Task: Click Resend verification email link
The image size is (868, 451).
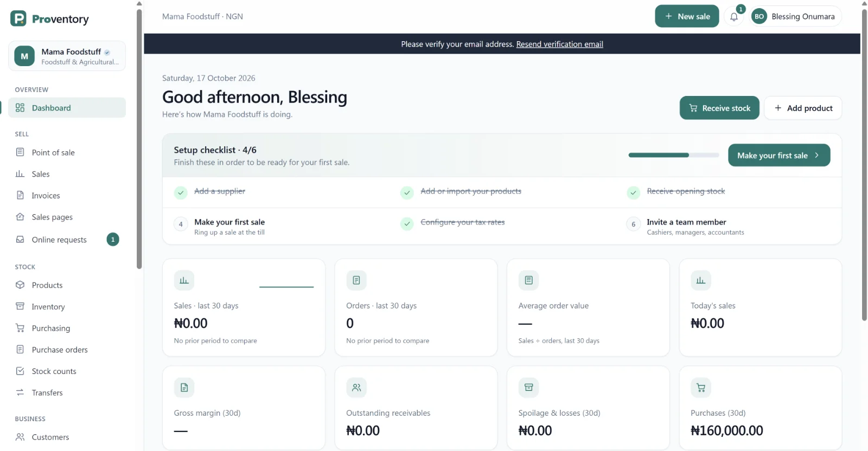Action: click(559, 44)
